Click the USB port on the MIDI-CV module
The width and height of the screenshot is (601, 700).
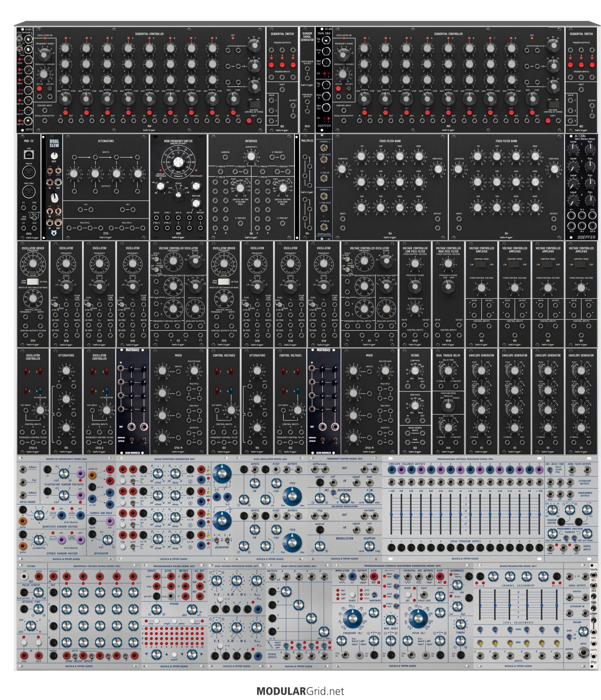click(29, 155)
